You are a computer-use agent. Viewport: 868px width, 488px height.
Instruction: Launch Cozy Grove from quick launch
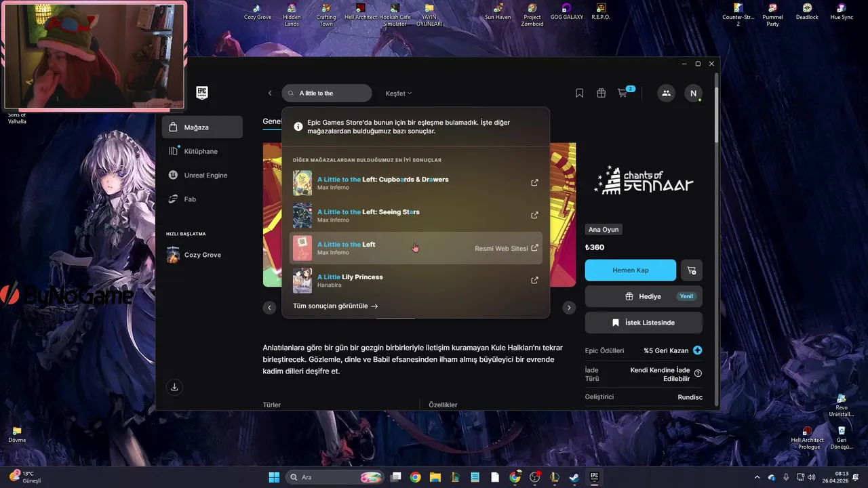[202, 255]
